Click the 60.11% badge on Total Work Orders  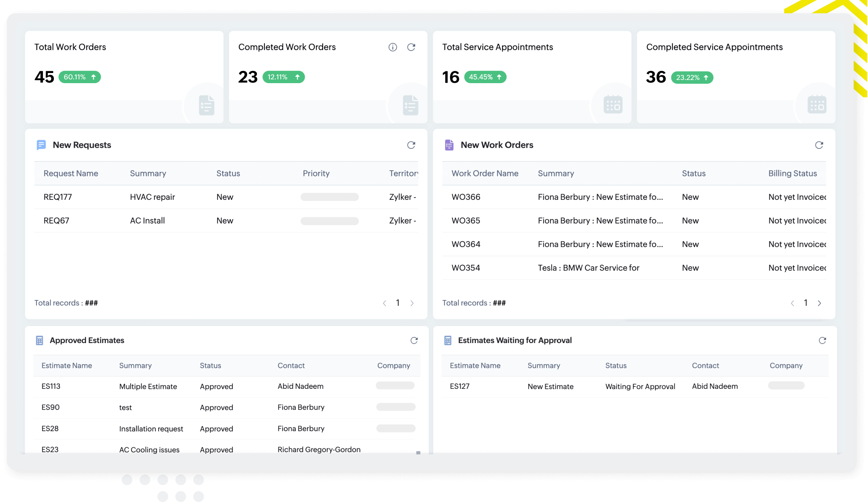pyautogui.click(x=80, y=77)
